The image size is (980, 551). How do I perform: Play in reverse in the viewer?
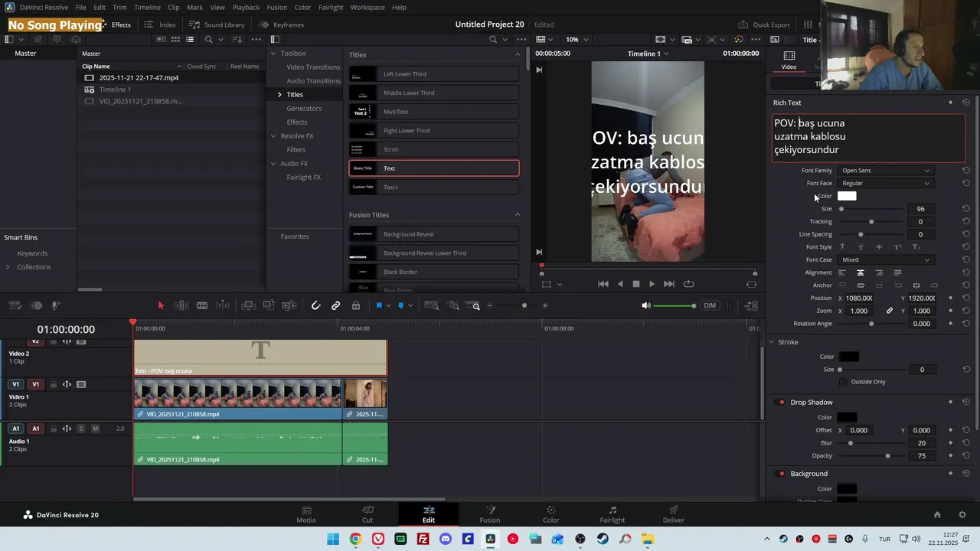click(x=620, y=284)
